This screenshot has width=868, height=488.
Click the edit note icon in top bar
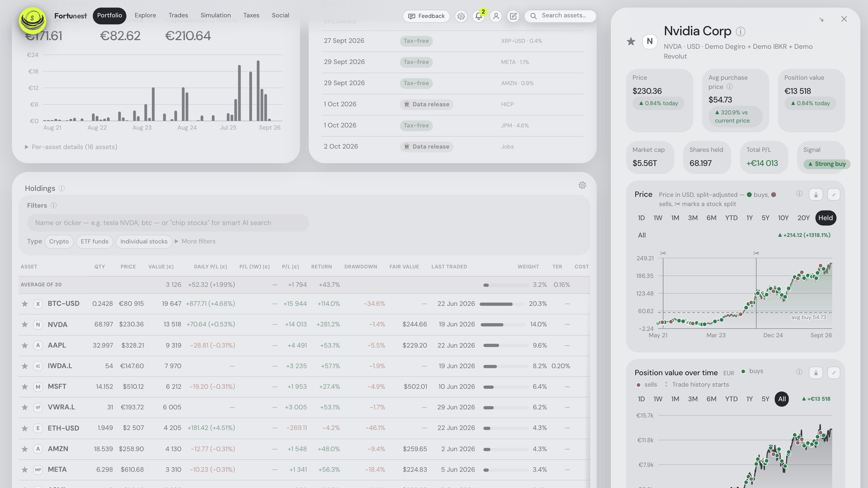tap(513, 16)
